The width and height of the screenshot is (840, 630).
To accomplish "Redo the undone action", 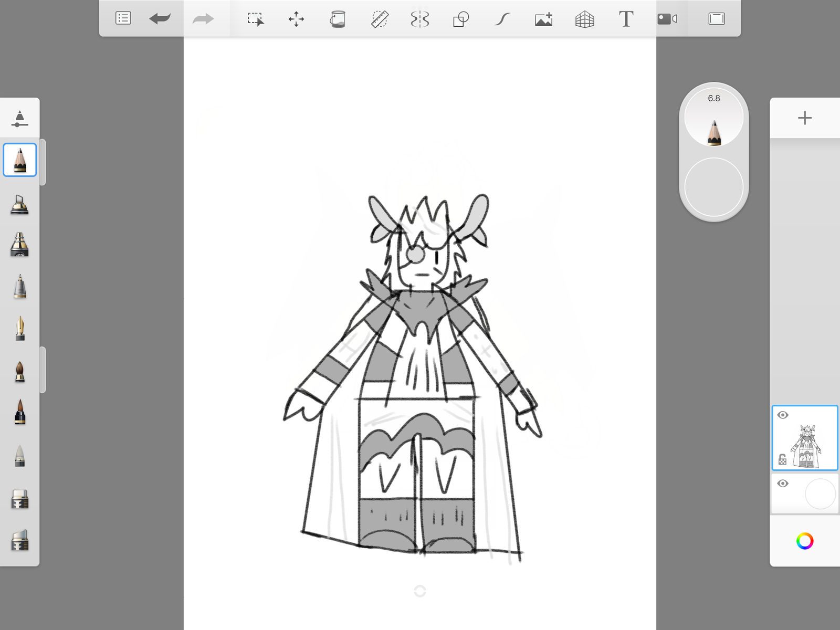I will tap(203, 19).
